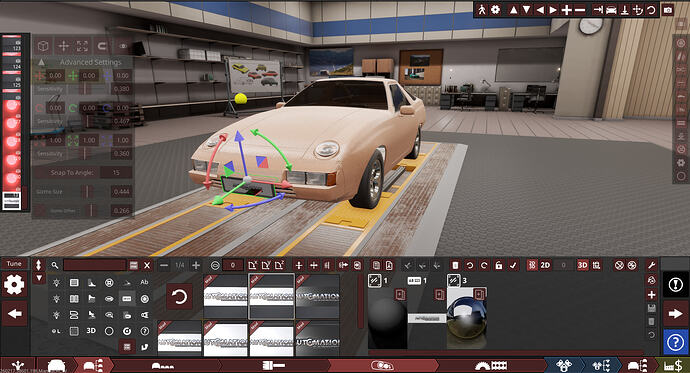The image size is (690, 373).
Task: Pan the camera right with the right arrow
Action: point(553,10)
